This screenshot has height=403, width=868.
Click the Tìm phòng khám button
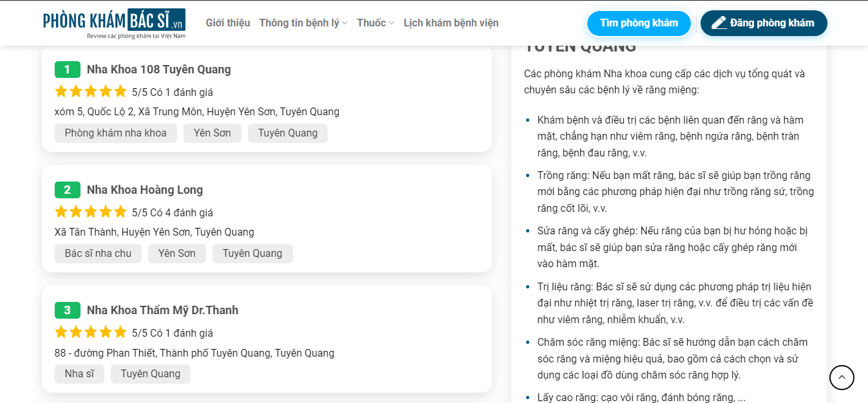pyautogui.click(x=639, y=23)
